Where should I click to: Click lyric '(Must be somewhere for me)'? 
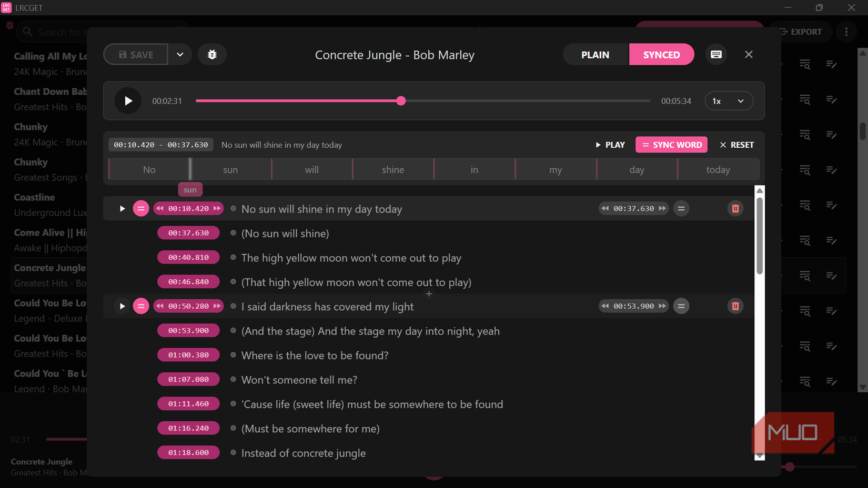point(310,429)
